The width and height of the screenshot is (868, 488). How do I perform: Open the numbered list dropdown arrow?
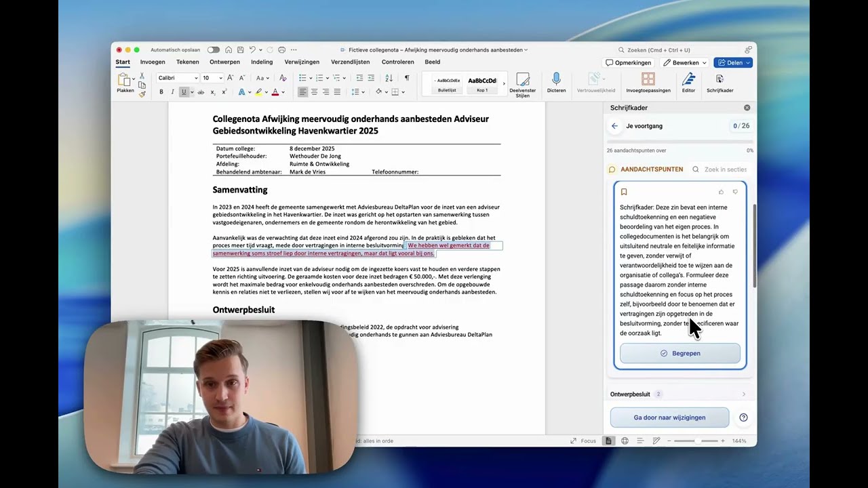328,78
